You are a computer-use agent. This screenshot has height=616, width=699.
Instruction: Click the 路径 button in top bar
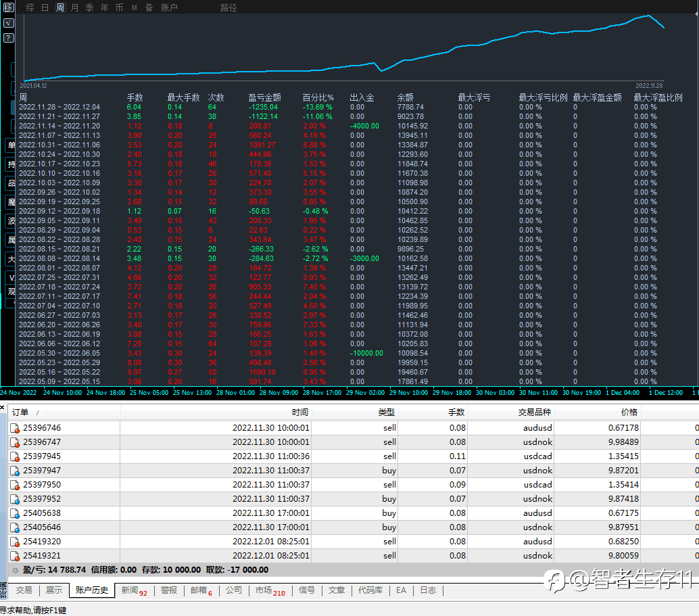pos(228,7)
